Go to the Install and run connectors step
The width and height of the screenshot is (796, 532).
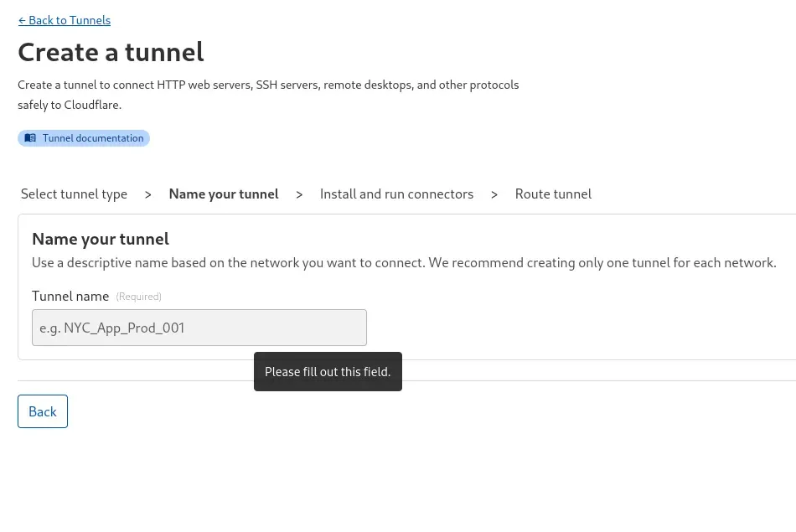click(x=396, y=194)
